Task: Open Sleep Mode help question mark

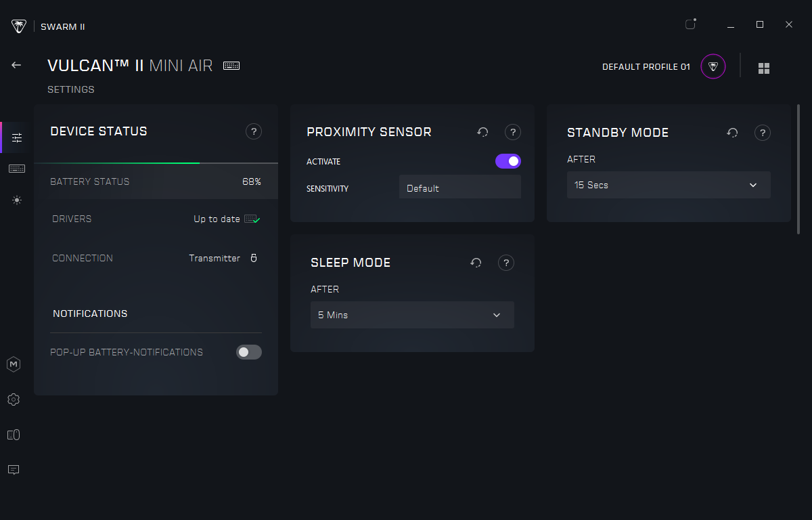Action: [x=506, y=263]
